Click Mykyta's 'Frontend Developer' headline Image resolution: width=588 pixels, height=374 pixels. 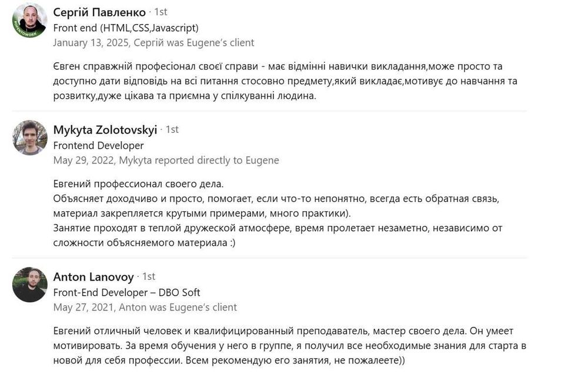tap(98, 145)
